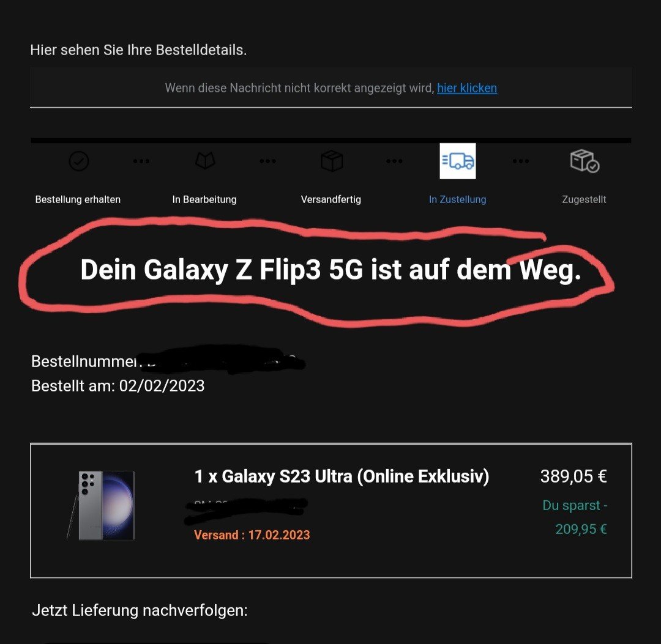Click the Jetzt Lieferung nachverfolgen heading
This screenshot has width=661, height=644.
click(140, 610)
